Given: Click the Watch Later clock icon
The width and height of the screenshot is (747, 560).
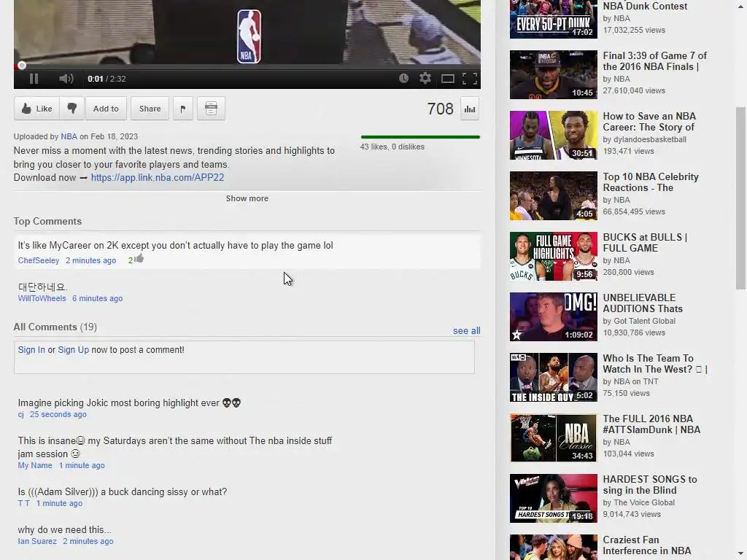Looking at the screenshot, I should (403, 79).
